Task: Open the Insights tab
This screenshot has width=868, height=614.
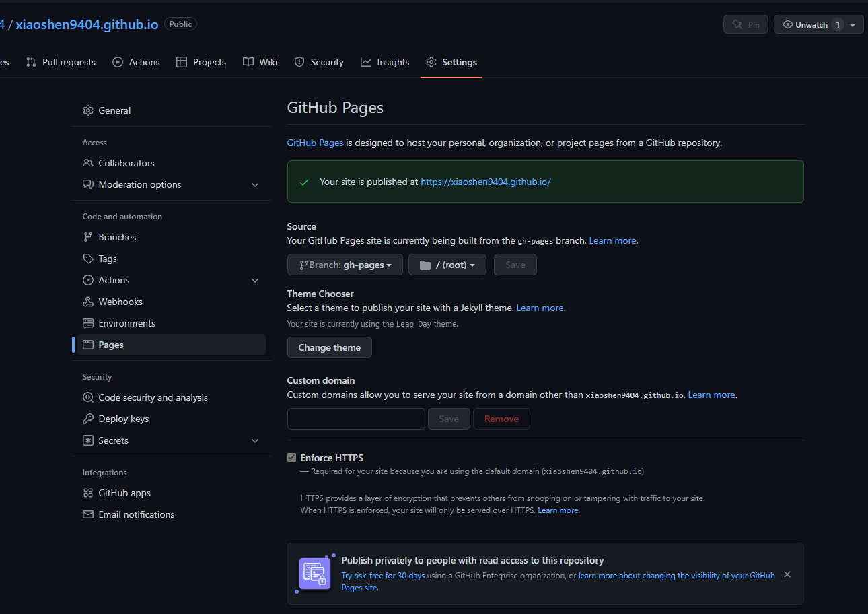Action: point(385,62)
